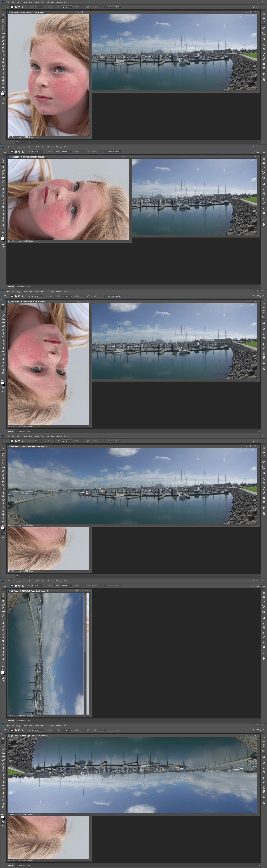Choose the Brush tool in the upright-portrait window
The image size is (267, 868).
click(x=3, y=40)
